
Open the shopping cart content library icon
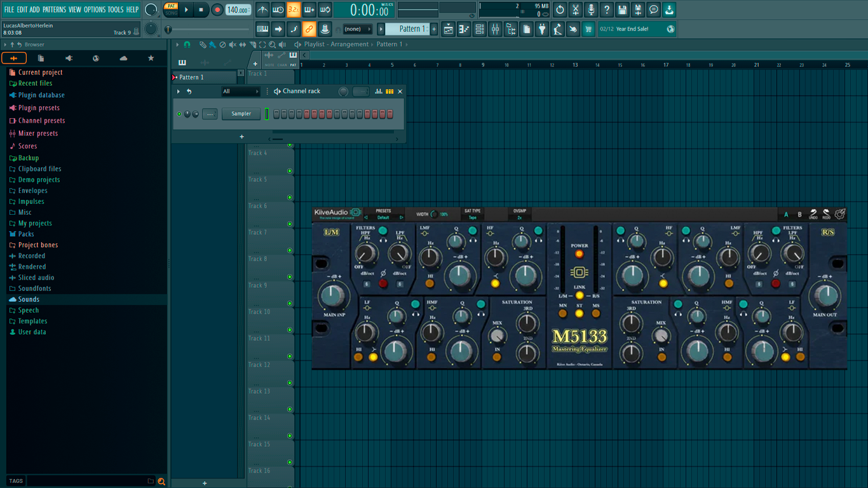(588, 29)
